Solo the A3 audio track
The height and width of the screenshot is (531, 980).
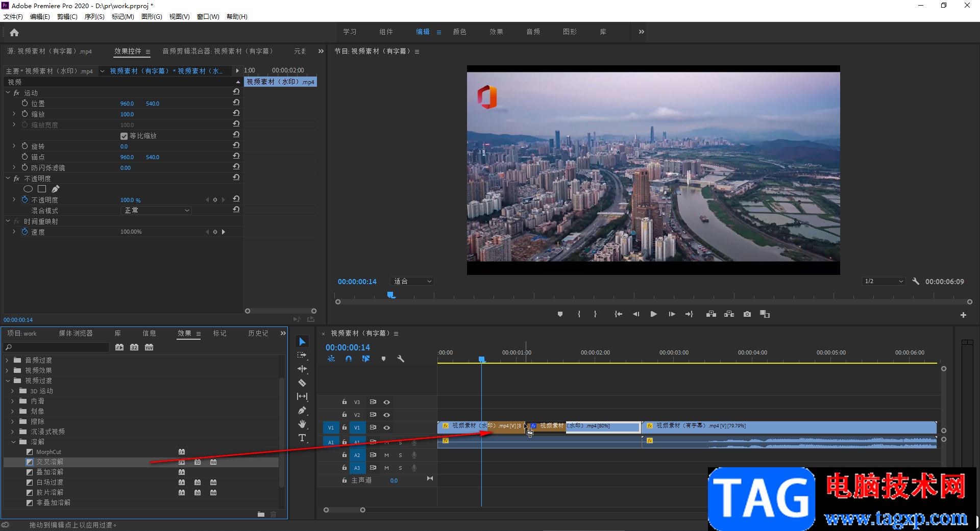(401, 468)
